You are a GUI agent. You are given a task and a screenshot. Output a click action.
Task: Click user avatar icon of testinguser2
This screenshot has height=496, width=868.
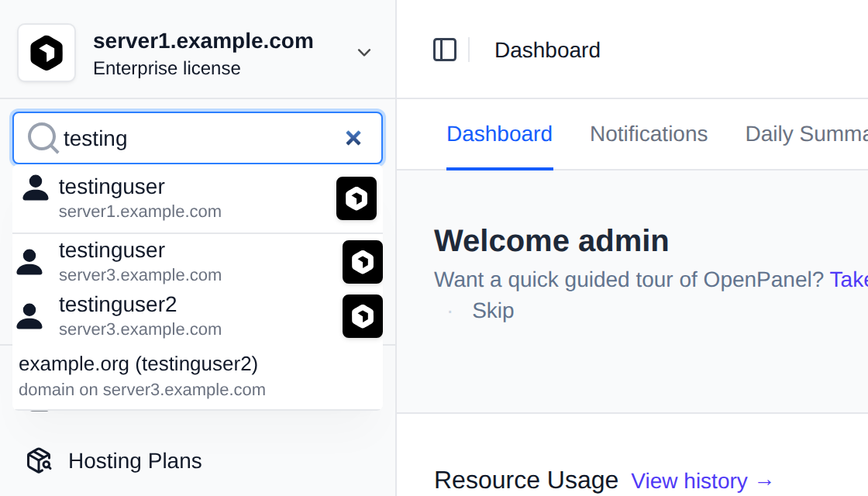tap(29, 317)
